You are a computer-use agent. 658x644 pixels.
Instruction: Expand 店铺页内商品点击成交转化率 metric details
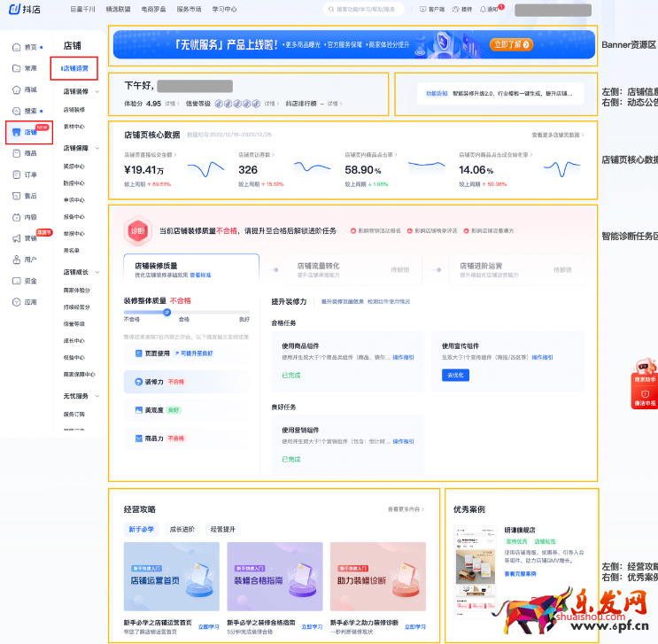496,155
